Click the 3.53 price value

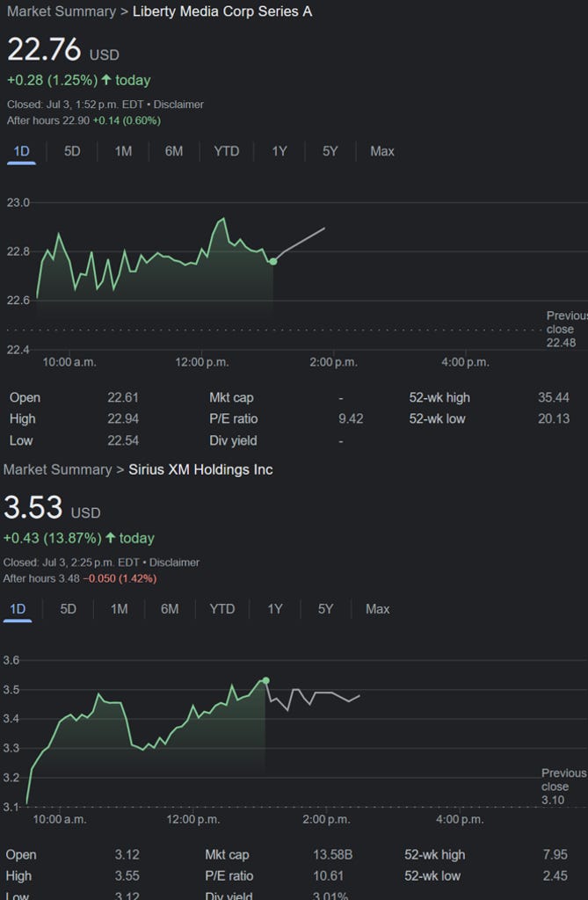33,507
